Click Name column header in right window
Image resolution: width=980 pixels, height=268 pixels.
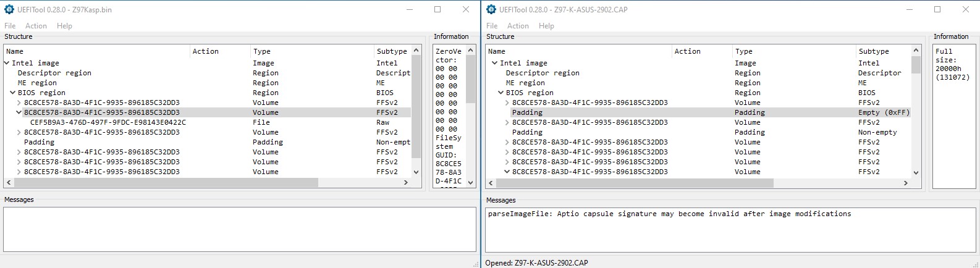point(497,51)
